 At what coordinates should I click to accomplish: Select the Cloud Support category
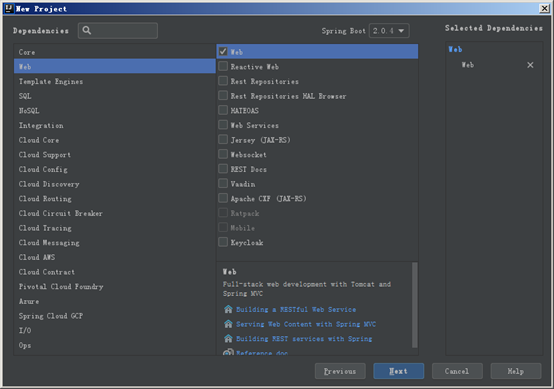coord(115,155)
